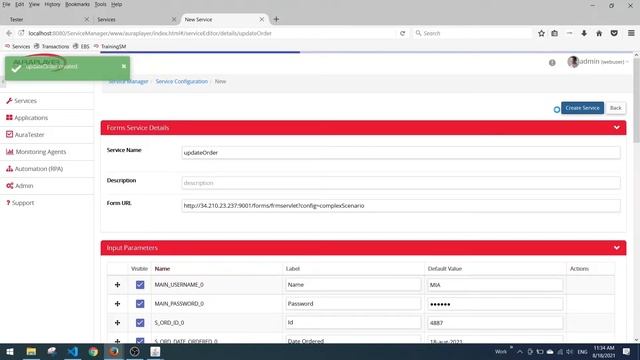
Task: Open the View menu
Action: point(34,4)
